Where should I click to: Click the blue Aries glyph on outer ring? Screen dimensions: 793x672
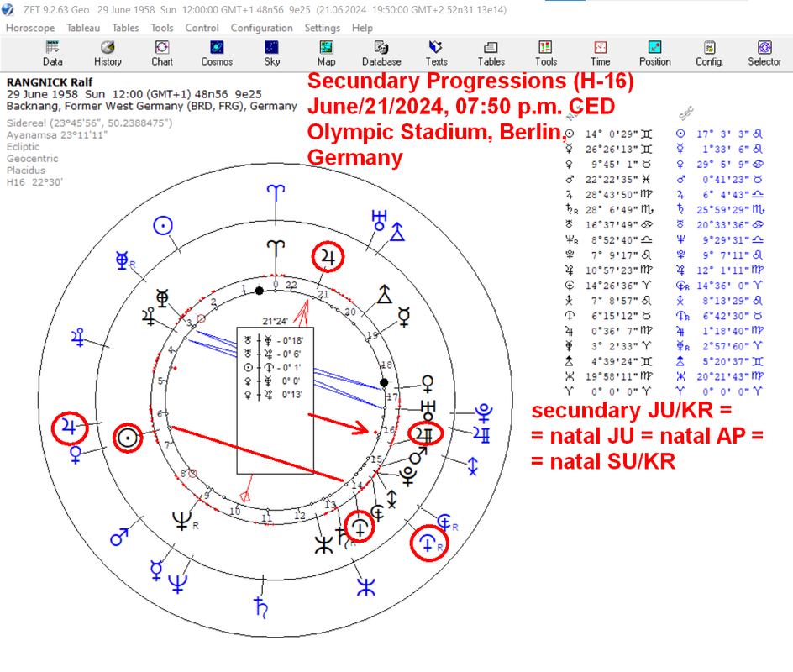[x=276, y=192]
